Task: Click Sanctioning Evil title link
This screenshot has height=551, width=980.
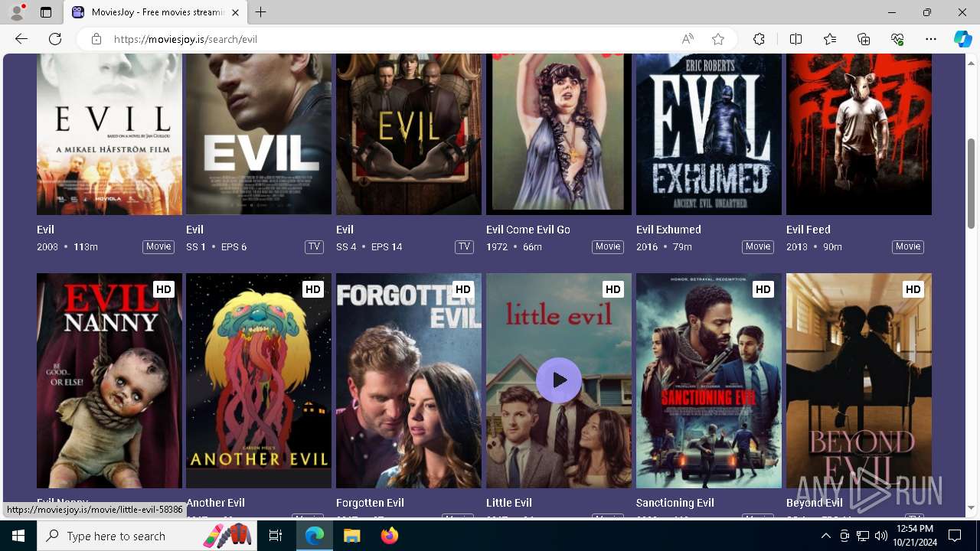Action: click(675, 503)
